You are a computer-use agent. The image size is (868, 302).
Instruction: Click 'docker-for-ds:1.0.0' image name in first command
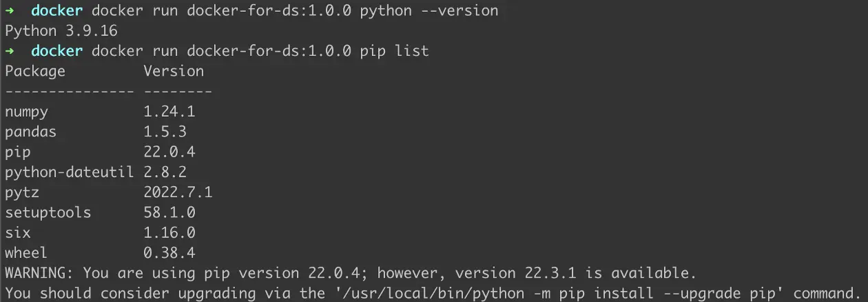pos(269,11)
